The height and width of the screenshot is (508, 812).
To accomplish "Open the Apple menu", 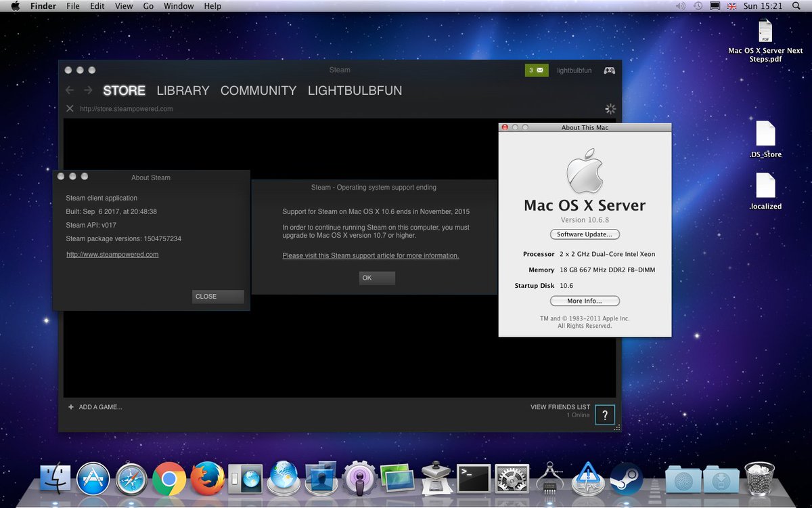I will pos(16,6).
